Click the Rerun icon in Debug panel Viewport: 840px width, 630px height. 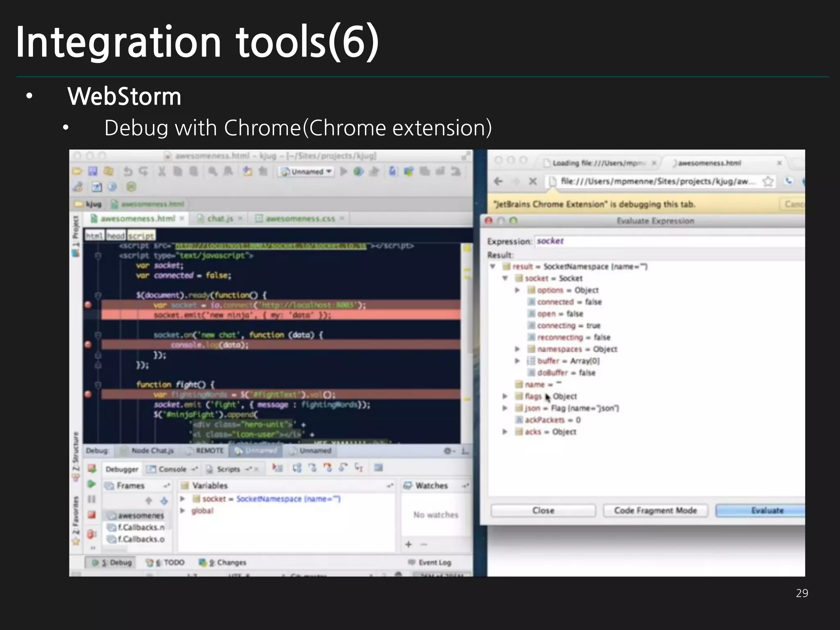coord(92,468)
